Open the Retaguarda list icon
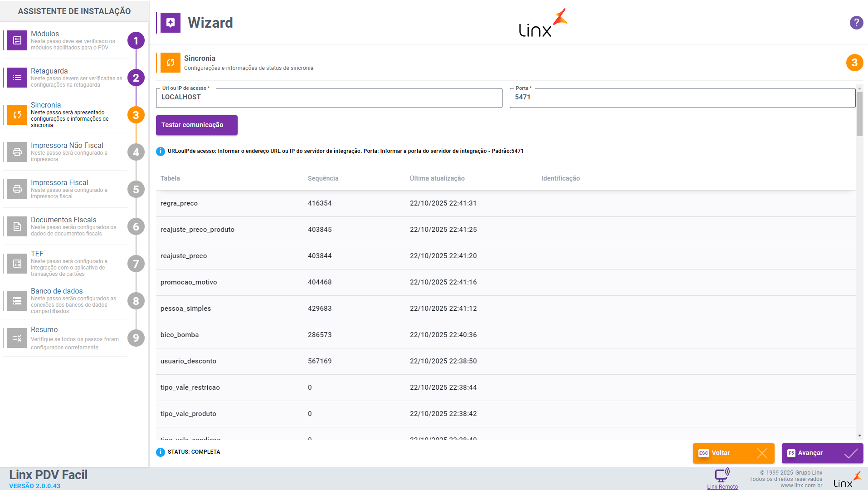Image resolution: width=868 pixels, height=490 pixels. pos(17,78)
